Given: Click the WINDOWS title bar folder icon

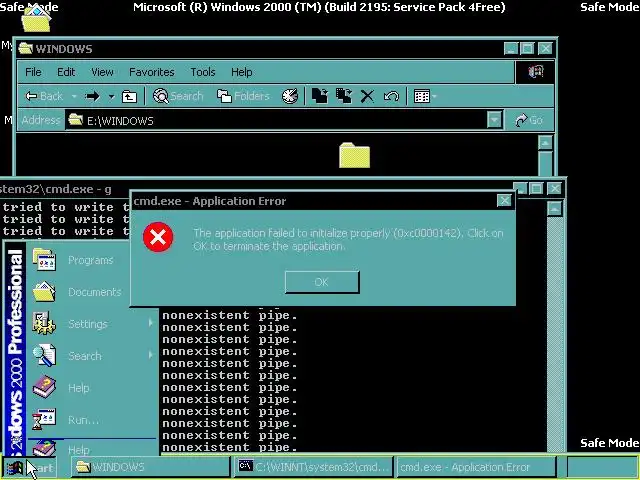Looking at the screenshot, I should click(25, 49).
